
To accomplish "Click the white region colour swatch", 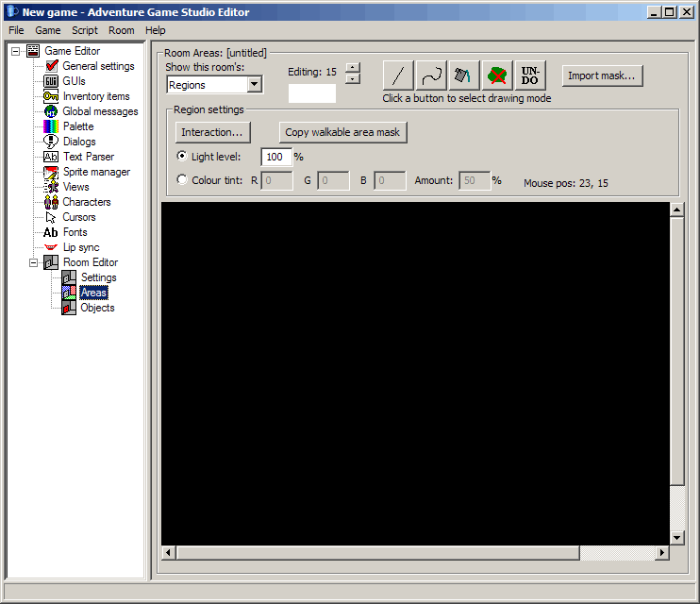I will tap(312, 93).
